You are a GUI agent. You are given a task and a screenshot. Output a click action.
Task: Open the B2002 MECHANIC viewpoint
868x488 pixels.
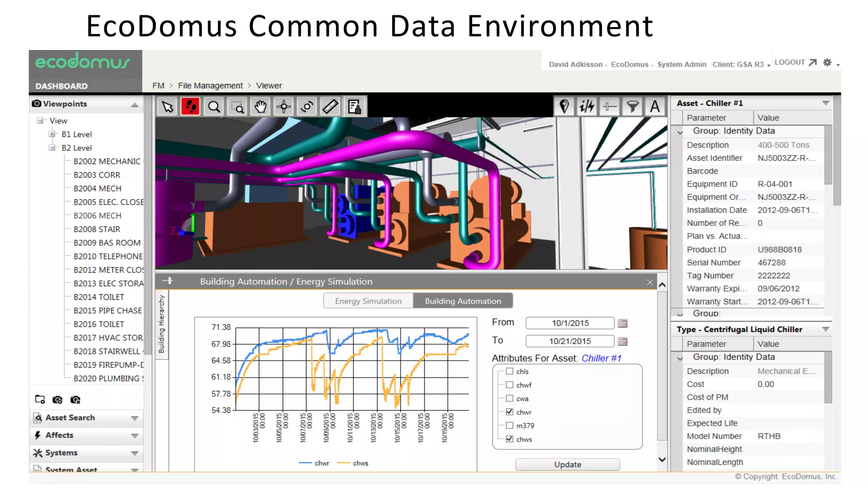pyautogui.click(x=107, y=161)
